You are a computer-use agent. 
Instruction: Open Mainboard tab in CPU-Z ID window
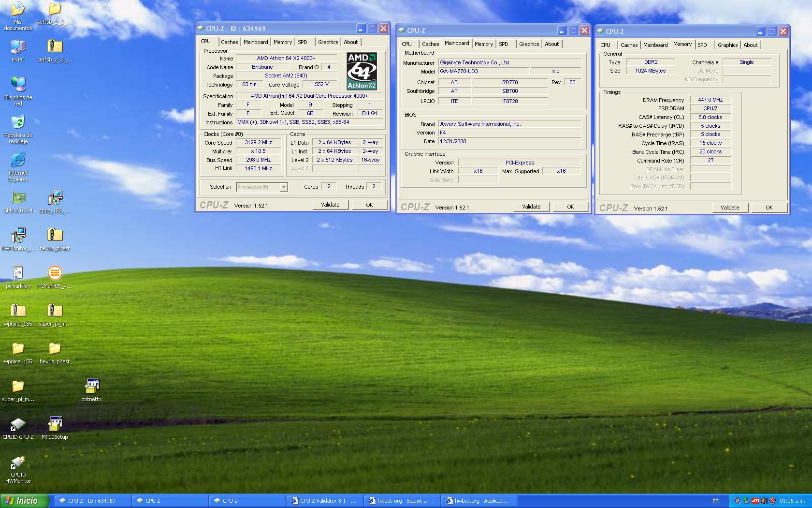(x=256, y=42)
